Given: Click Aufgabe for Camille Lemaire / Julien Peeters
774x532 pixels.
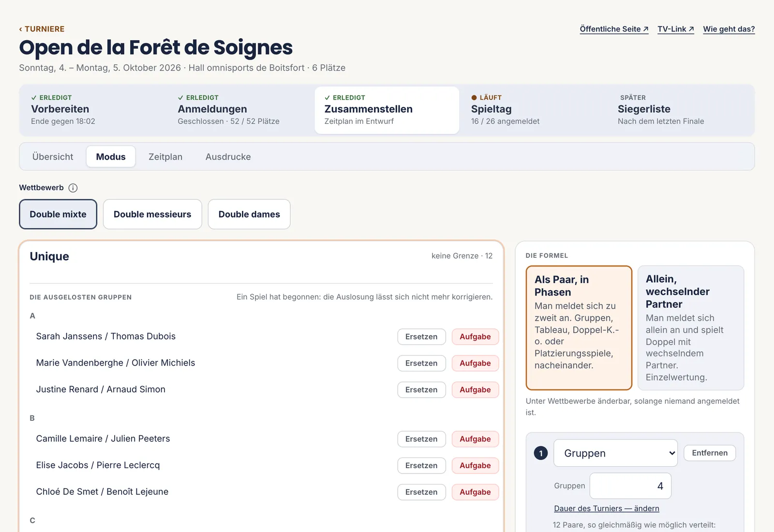Looking at the screenshot, I should 475,439.
